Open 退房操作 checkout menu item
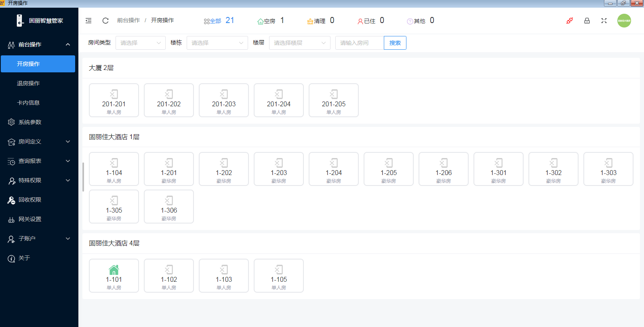This screenshot has width=644, height=327. [x=28, y=83]
